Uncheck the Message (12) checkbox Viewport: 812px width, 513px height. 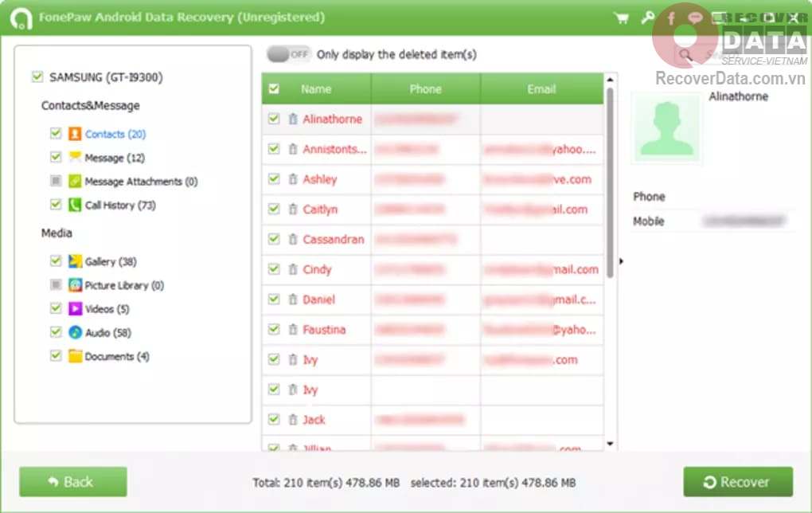56,156
